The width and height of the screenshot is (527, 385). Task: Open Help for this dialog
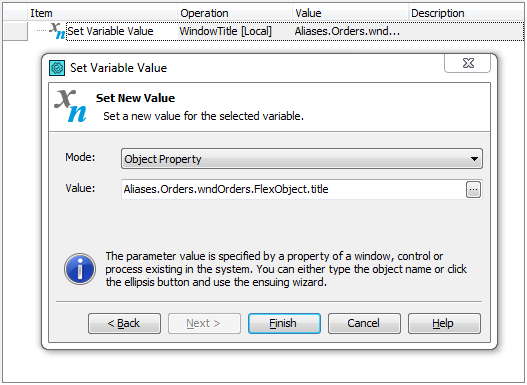pos(444,324)
